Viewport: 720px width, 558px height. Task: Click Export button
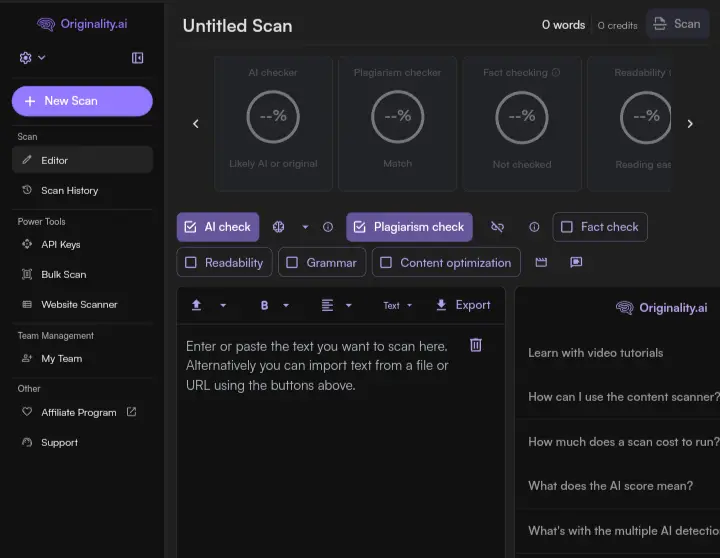click(x=463, y=305)
